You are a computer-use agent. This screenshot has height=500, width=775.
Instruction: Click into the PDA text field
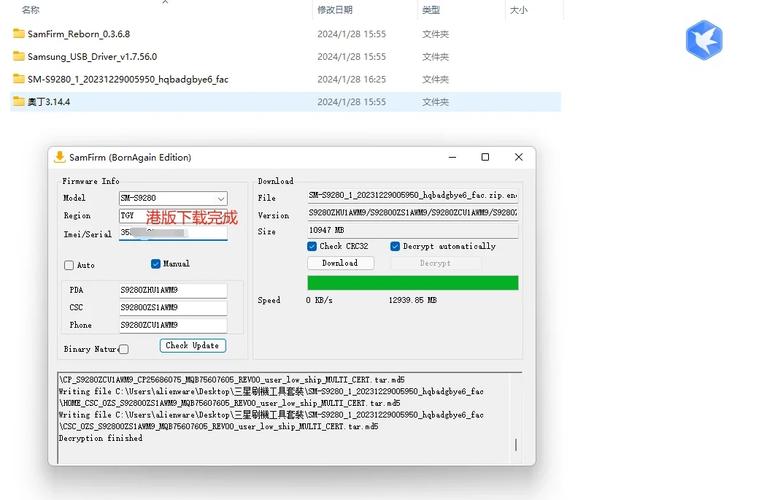[172, 290]
